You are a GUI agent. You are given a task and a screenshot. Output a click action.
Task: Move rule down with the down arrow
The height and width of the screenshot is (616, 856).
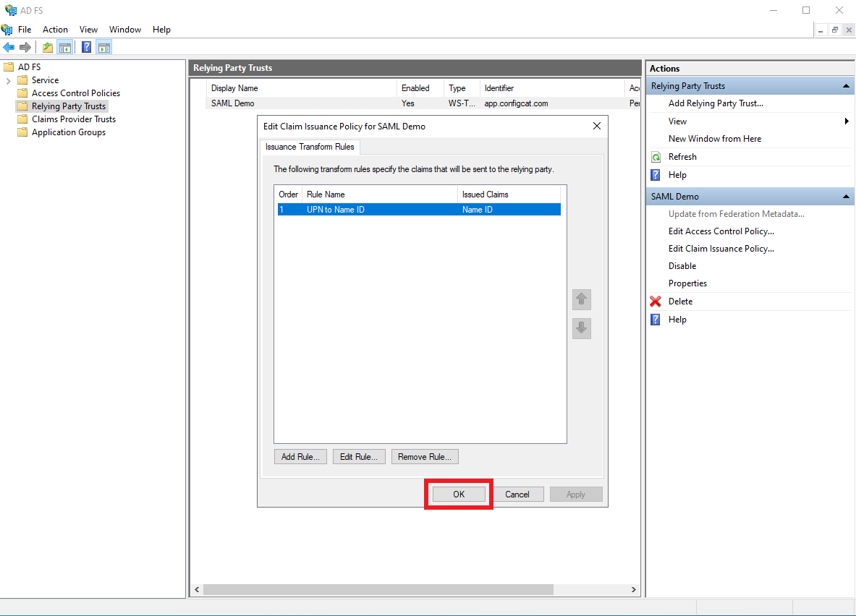click(581, 328)
